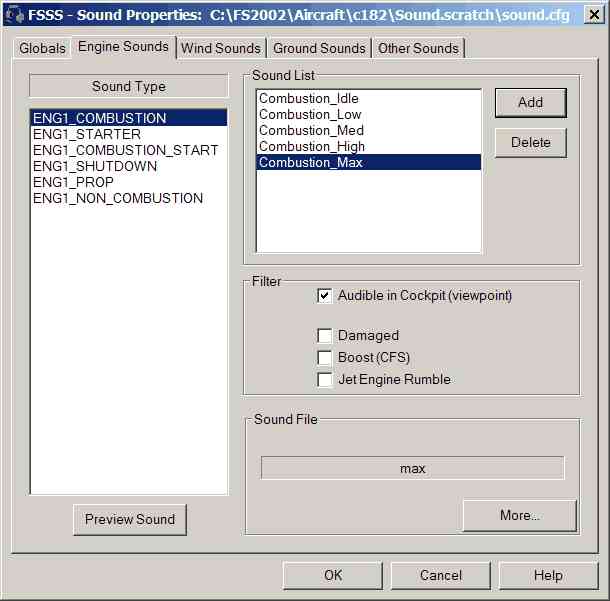Click the Preview Sound button

click(130, 520)
